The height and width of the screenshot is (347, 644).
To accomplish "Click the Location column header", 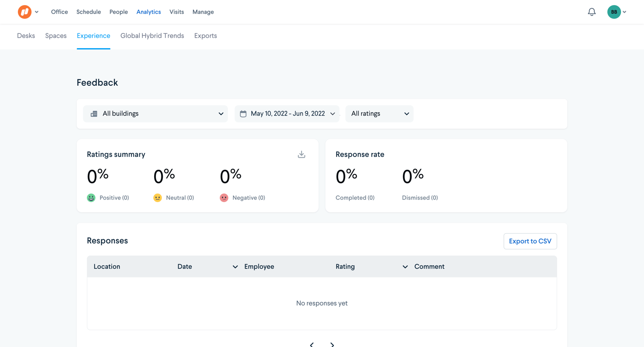I will [x=107, y=266].
